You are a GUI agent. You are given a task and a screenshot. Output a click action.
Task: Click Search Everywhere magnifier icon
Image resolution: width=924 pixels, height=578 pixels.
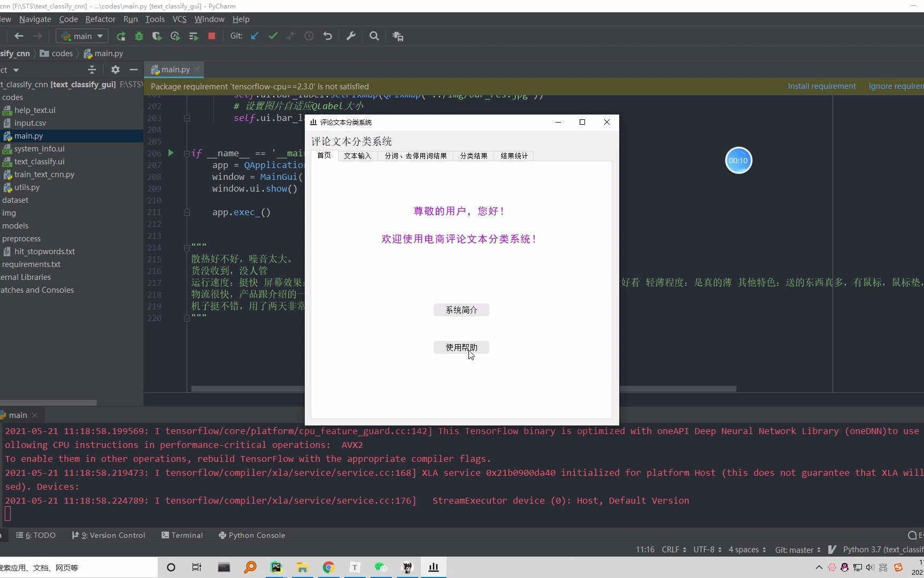pos(374,36)
